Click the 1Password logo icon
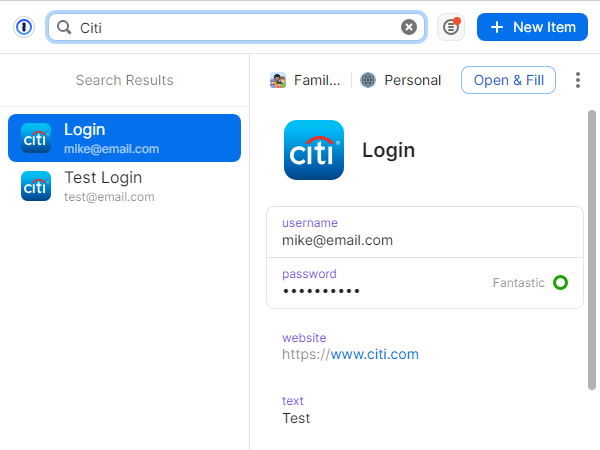 [24, 27]
